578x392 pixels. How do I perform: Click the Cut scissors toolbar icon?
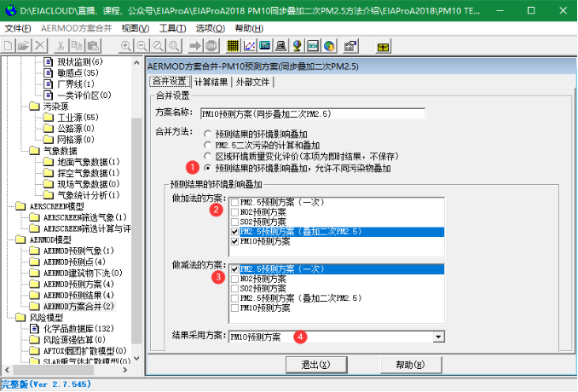pos(61,46)
